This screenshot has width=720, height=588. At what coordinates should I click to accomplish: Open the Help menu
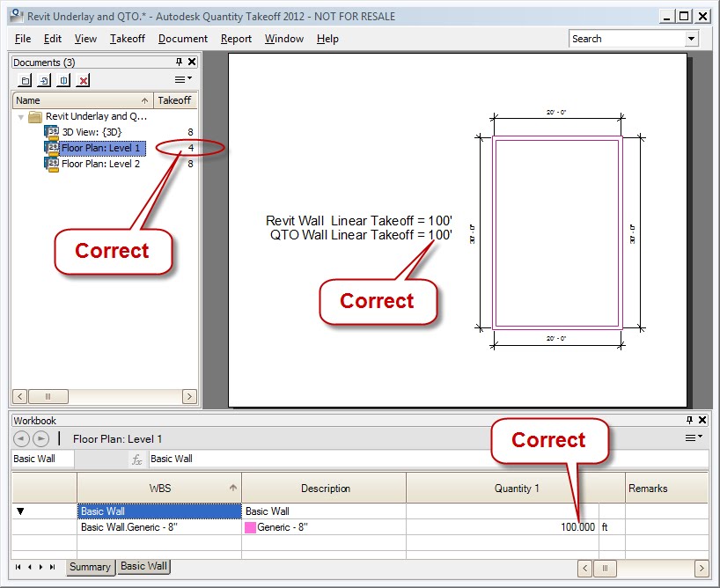(327, 39)
